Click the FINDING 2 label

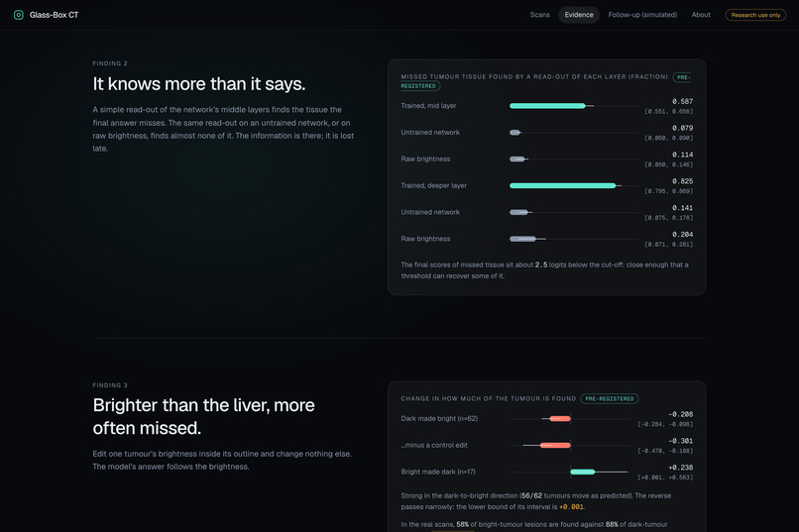point(110,63)
